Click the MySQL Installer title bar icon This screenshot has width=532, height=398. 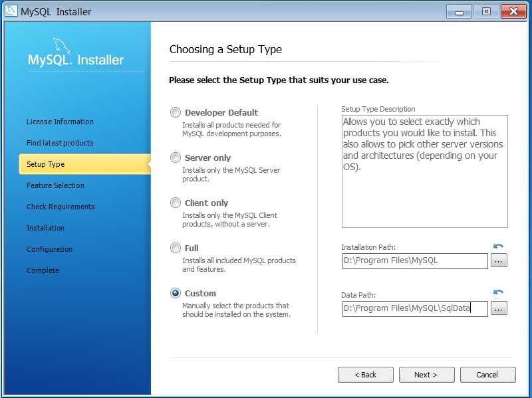pos(11,11)
